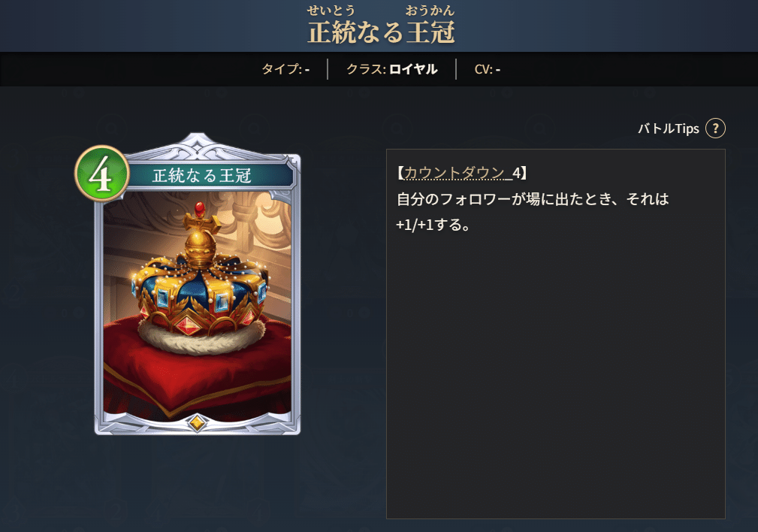Click the red jewel atop the crown
This screenshot has width=758, height=532.
[199, 209]
